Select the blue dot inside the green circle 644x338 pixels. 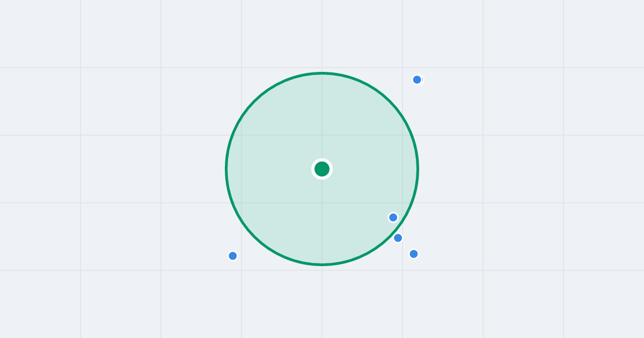click(393, 217)
